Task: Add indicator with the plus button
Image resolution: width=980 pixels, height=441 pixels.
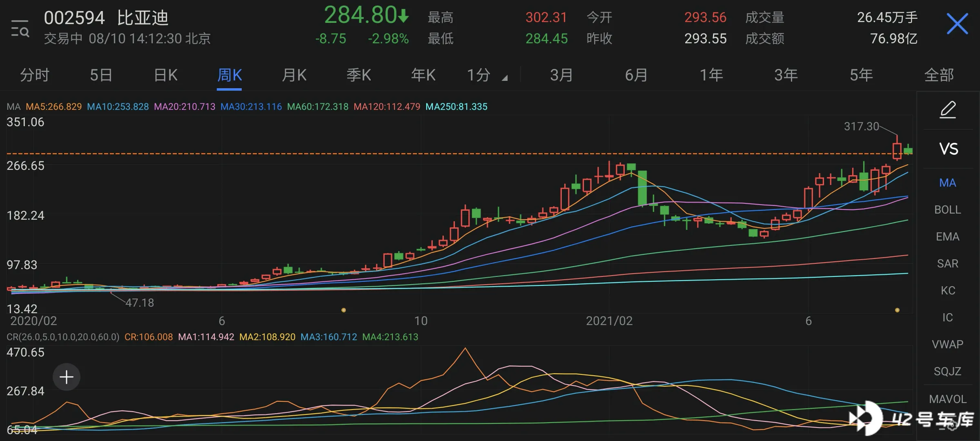Action: (67, 376)
